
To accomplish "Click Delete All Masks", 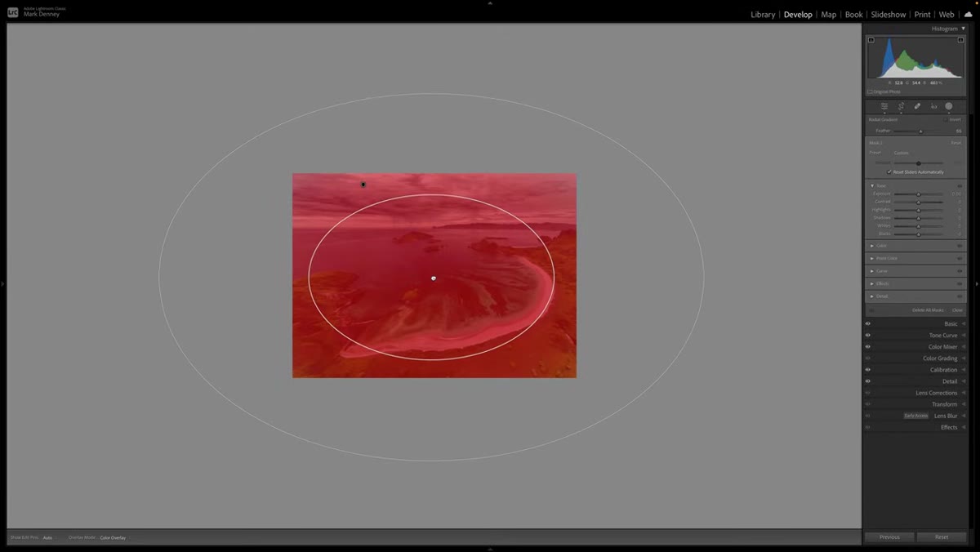I will [x=928, y=310].
